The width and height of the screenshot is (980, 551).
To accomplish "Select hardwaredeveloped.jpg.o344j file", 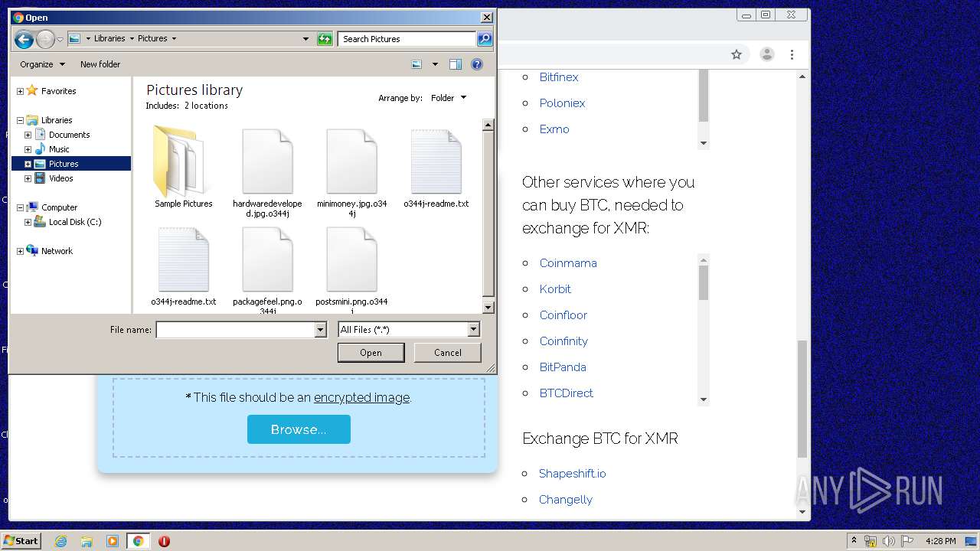I will click(267, 173).
